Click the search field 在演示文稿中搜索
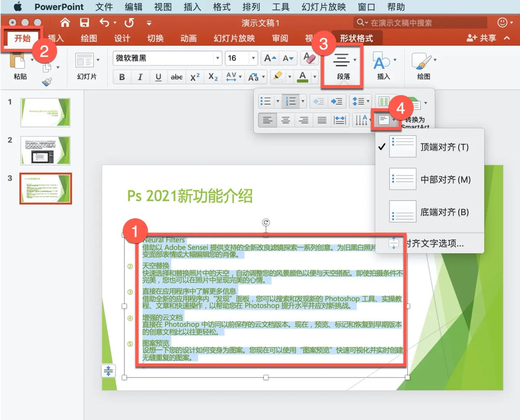Screen dimensions: 520x420 coord(420,23)
